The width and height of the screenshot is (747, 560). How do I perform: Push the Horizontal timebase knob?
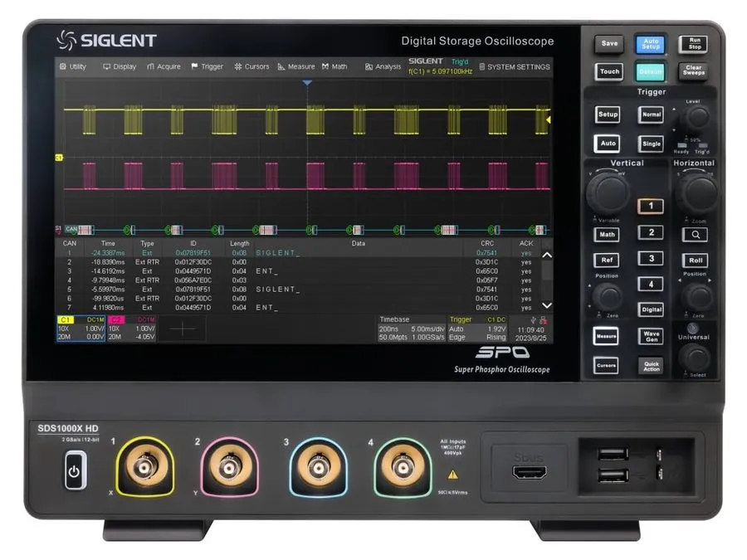698,192
